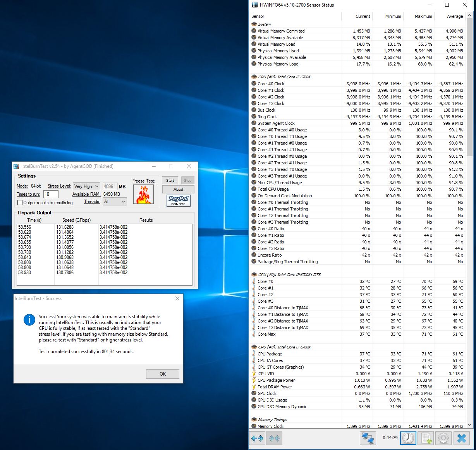Click the Available RAM label
This screenshot has height=450, width=476.
[x=86, y=194]
